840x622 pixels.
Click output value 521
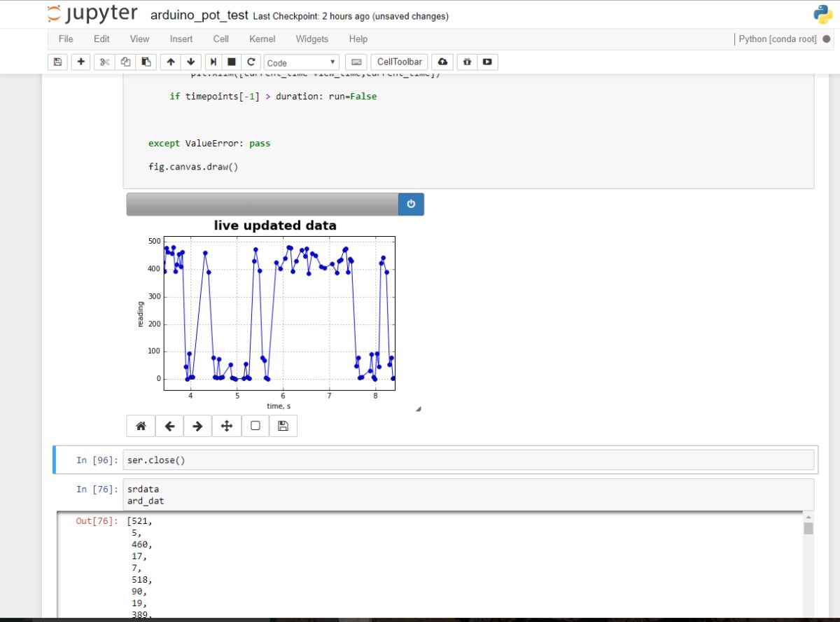click(x=141, y=521)
